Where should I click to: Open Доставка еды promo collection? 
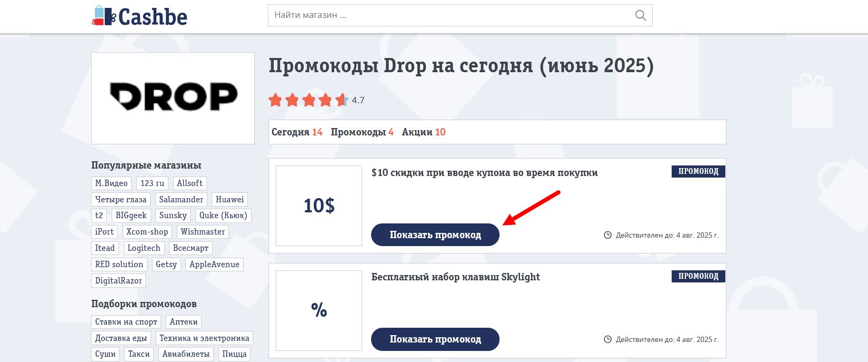click(121, 338)
